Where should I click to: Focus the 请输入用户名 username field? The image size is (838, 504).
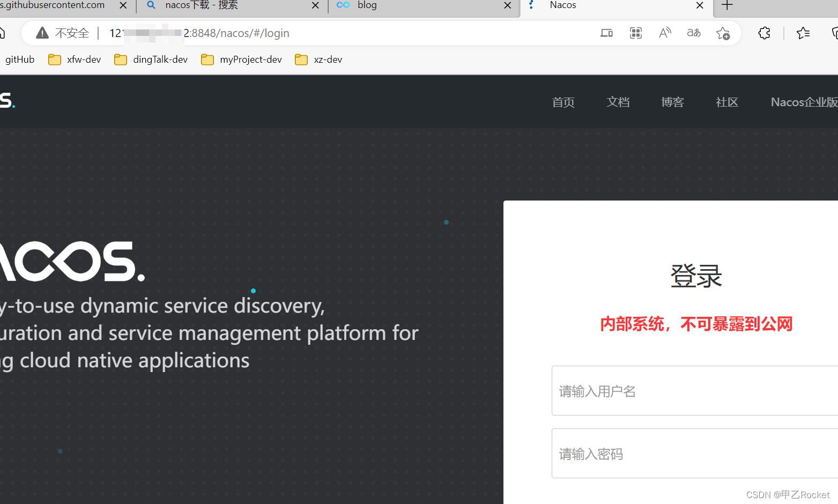pos(695,391)
